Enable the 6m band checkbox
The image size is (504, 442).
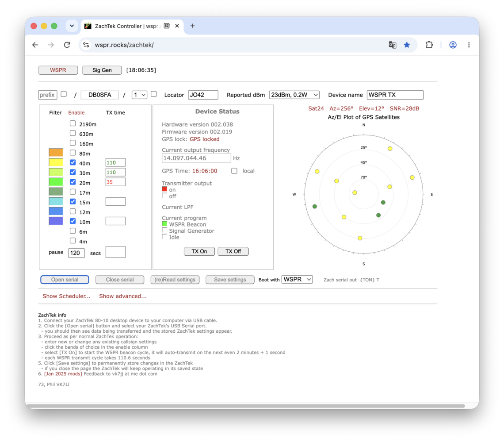click(x=73, y=231)
